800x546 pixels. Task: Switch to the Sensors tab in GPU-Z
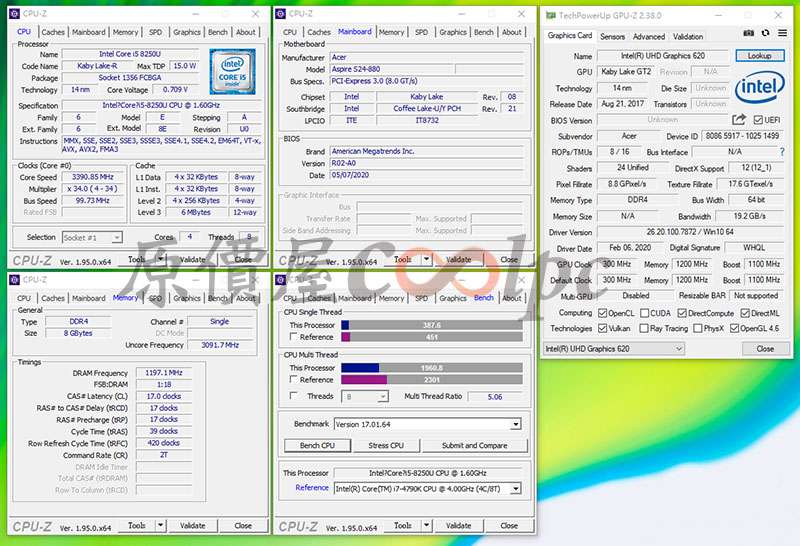[x=612, y=36]
